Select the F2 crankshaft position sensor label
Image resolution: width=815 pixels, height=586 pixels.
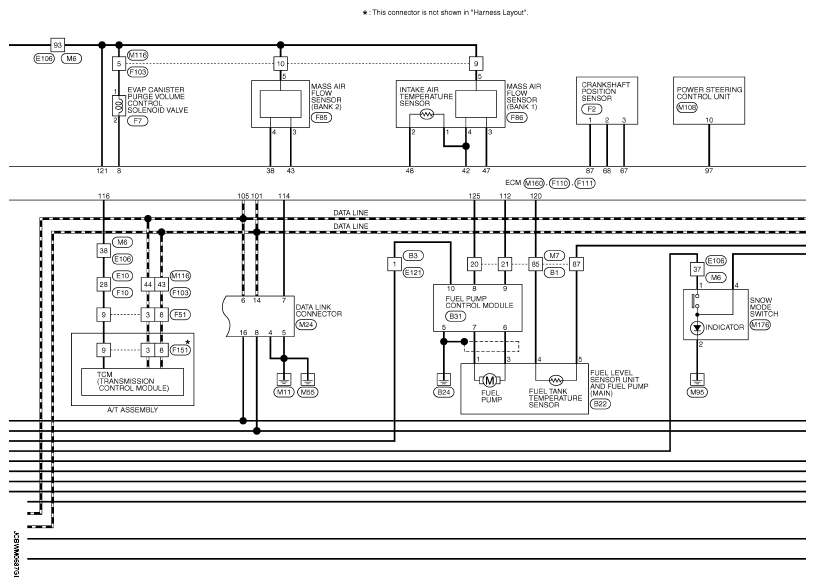[593, 108]
